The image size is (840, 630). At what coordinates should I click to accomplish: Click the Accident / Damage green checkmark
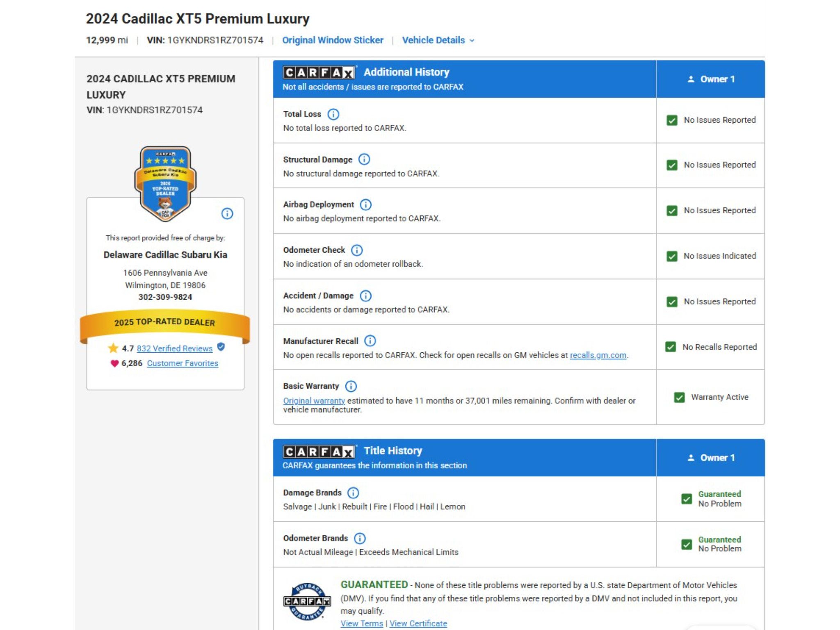coord(672,302)
